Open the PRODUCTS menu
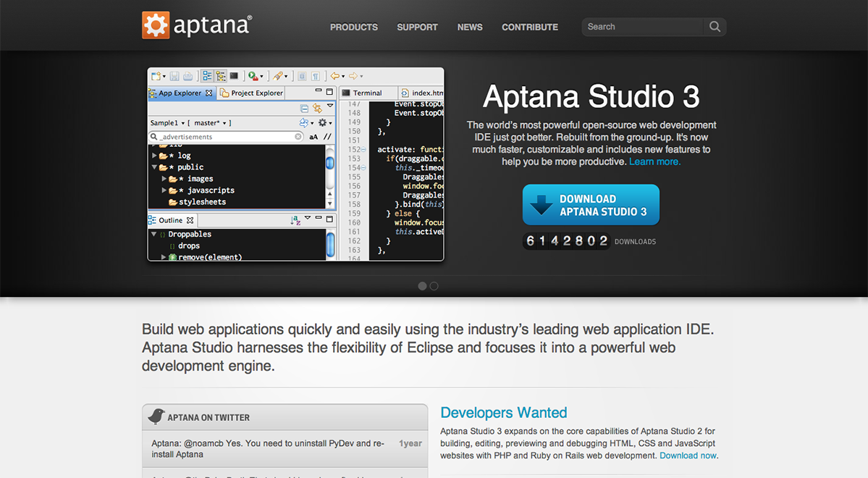The height and width of the screenshot is (478, 868). coord(354,27)
